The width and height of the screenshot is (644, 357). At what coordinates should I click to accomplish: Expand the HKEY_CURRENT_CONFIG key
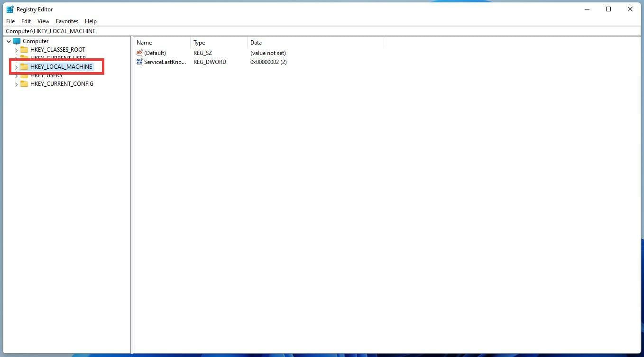point(16,84)
